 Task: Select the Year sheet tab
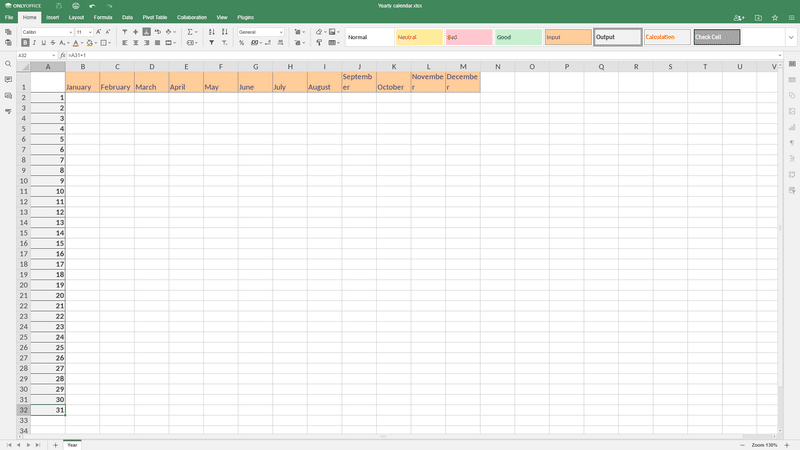coord(72,445)
